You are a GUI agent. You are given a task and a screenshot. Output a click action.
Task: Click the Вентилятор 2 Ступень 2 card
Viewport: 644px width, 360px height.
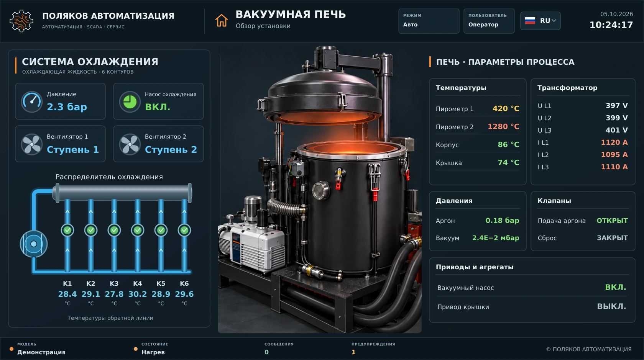click(x=158, y=144)
